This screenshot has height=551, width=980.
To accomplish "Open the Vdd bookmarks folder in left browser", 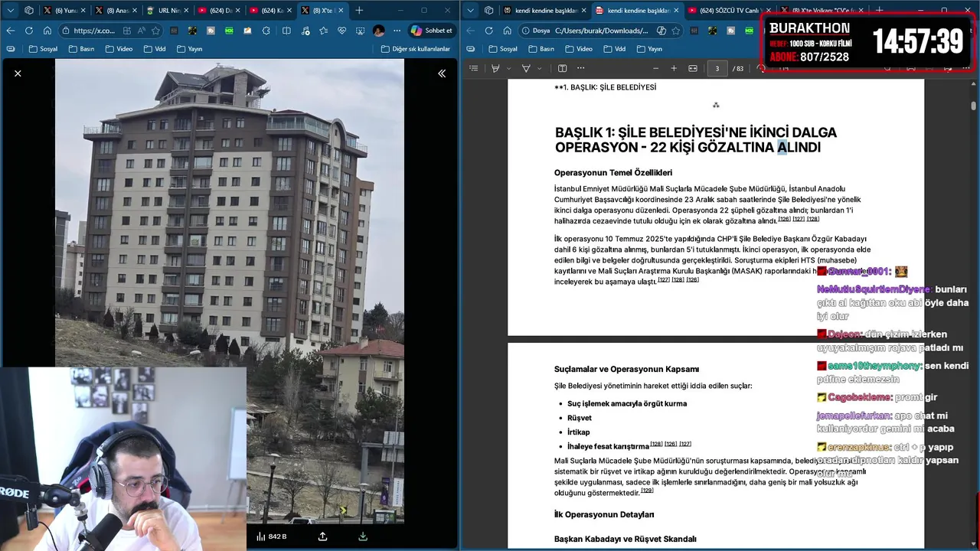I will [x=154, y=49].
